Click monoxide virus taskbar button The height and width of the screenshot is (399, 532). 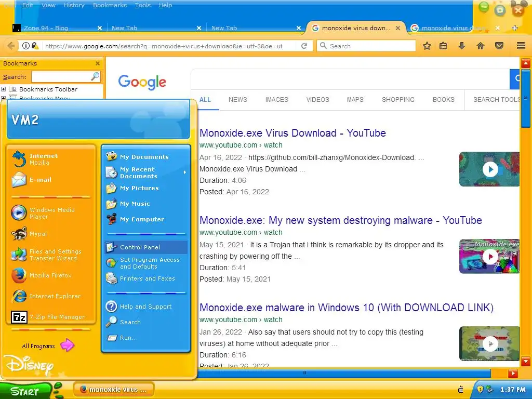(114, 390)
